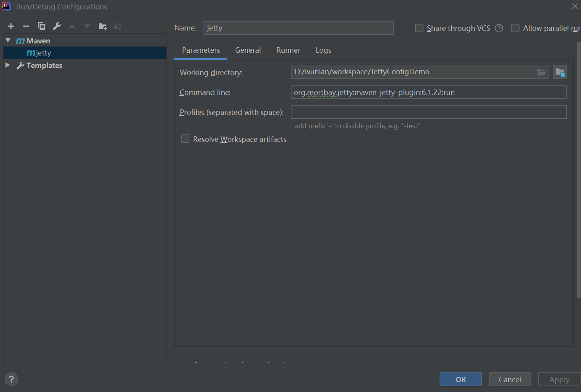Select the Maven group row
The width and height of the screenshot is (581, 392).
(85, 41)
